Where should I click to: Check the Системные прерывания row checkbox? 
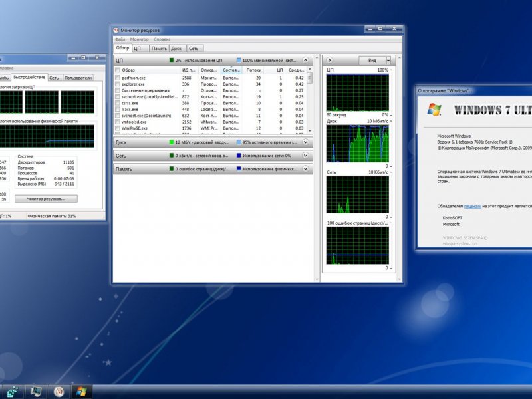click(x=118, y=90)
